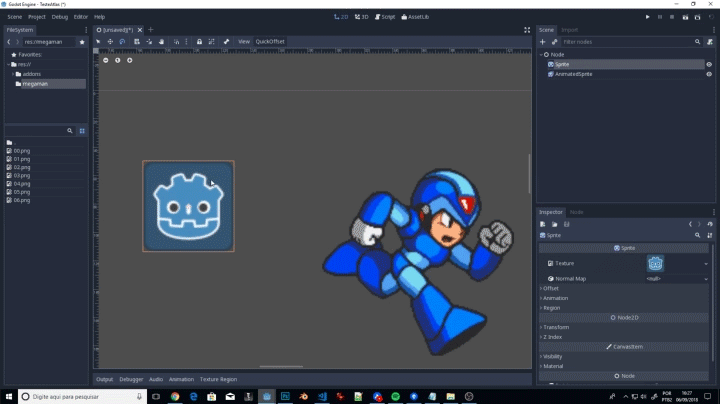
Task: Toggle visibility of the AnimatedSprite node
Action: tap(709, 74)
